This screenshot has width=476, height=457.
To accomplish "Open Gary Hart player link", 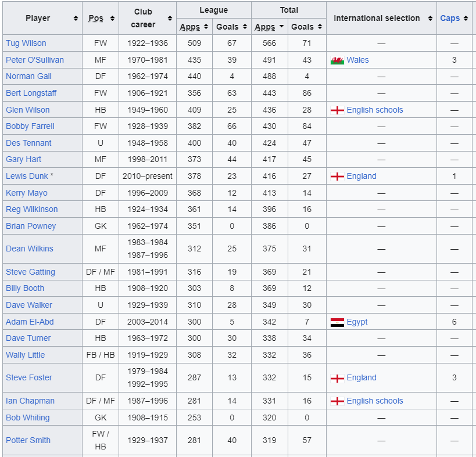I will pos(24,160).
